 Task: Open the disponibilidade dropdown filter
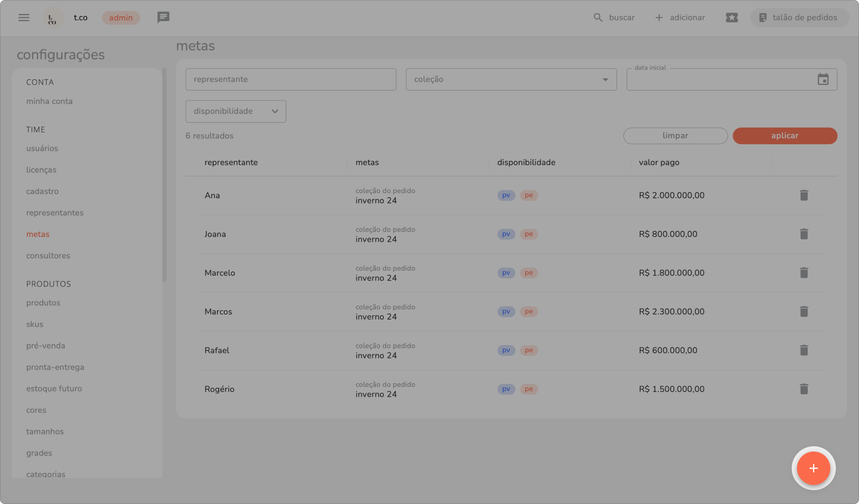[x=235, y=111]
